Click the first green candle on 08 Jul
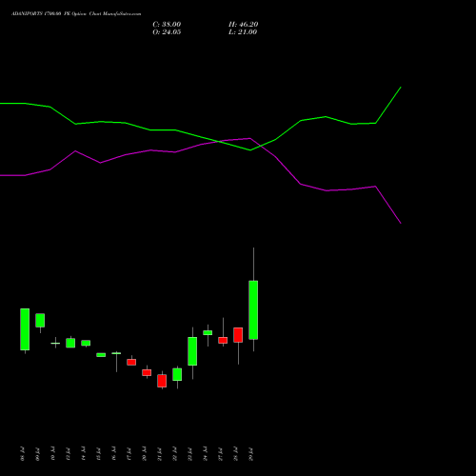This screenshot has width=476, height=476. coord(25,329)
